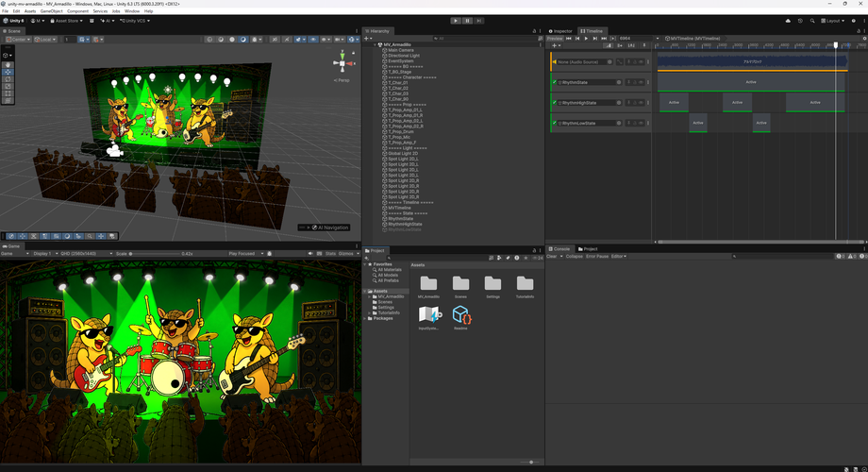
Task: Expand the Packages folder in Project tree
Action: (x=365, y=318)
